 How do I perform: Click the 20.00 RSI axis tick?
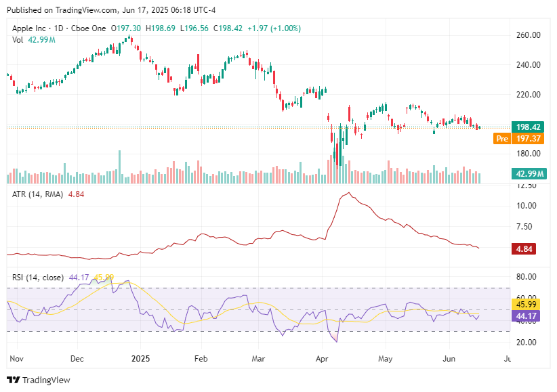526,343
